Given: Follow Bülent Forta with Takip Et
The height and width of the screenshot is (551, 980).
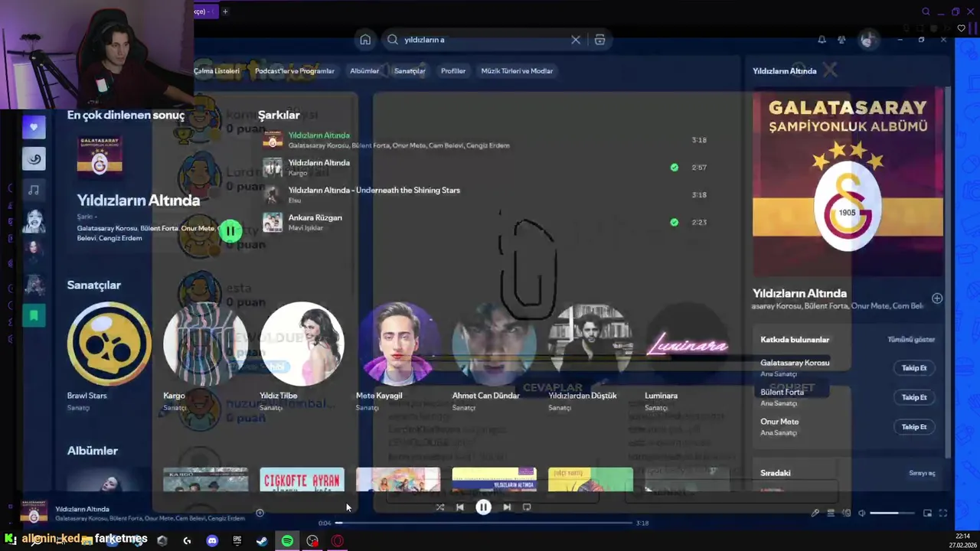Looking at the screenshot, I should coord(914,397).
